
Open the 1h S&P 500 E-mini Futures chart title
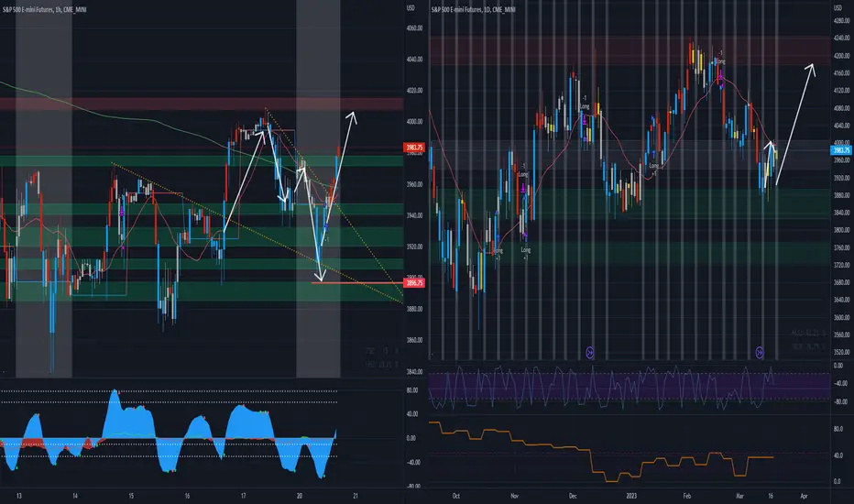coord(44,9)
